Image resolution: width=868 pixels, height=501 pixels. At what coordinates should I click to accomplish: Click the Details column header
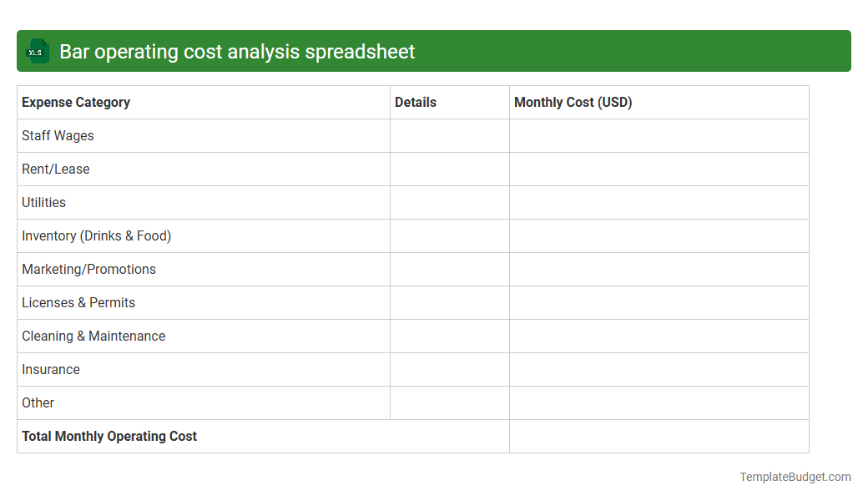coord(415,102)
